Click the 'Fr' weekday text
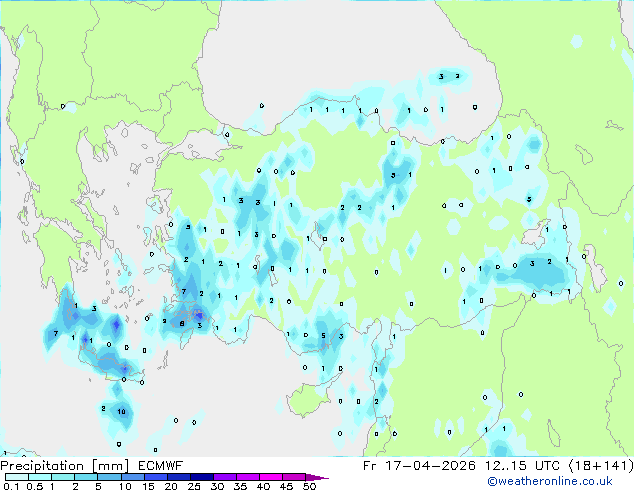This screenshot has width=634, height=490. (370, 466)
